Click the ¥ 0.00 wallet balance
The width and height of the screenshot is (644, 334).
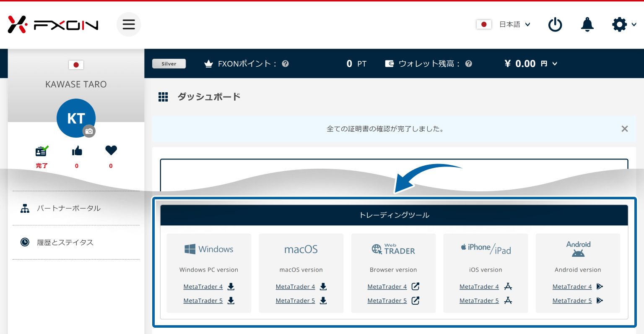click(520, 64)
